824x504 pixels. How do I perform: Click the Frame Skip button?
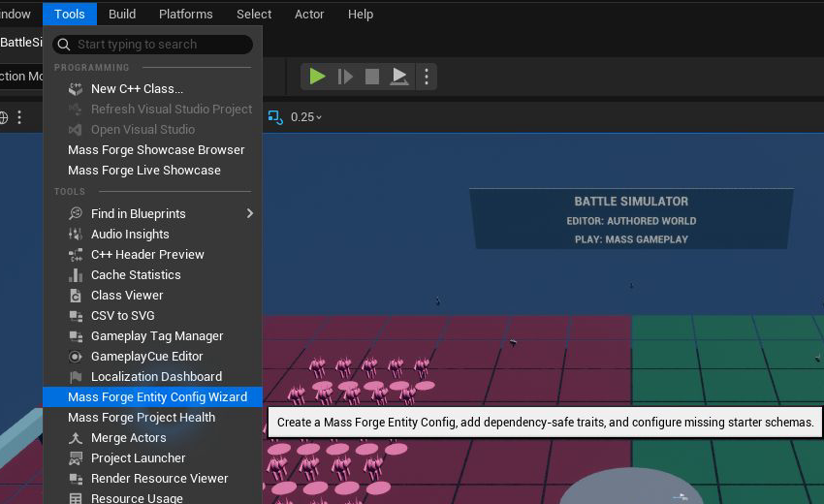click(x=345, y=77)
